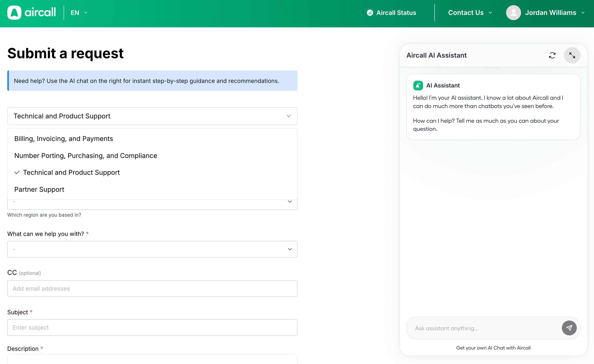Collapse the Technical and Product Support selector

tap(152, 116)
